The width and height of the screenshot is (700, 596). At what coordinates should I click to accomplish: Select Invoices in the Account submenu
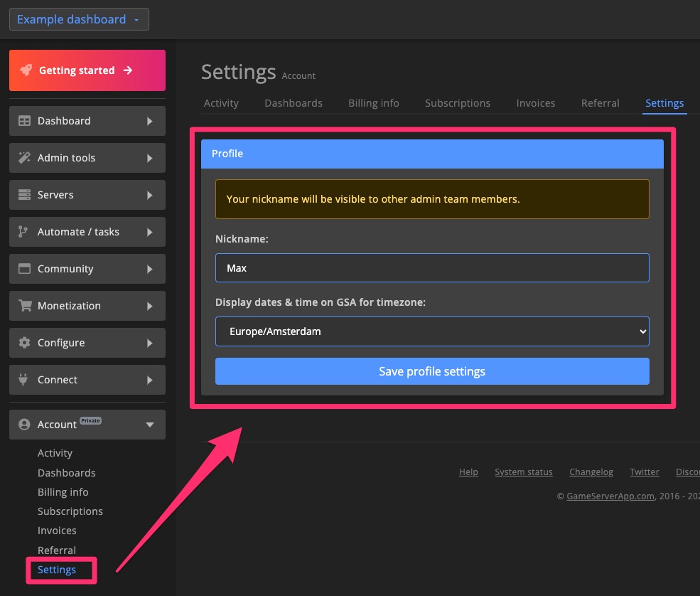point(57,531)
